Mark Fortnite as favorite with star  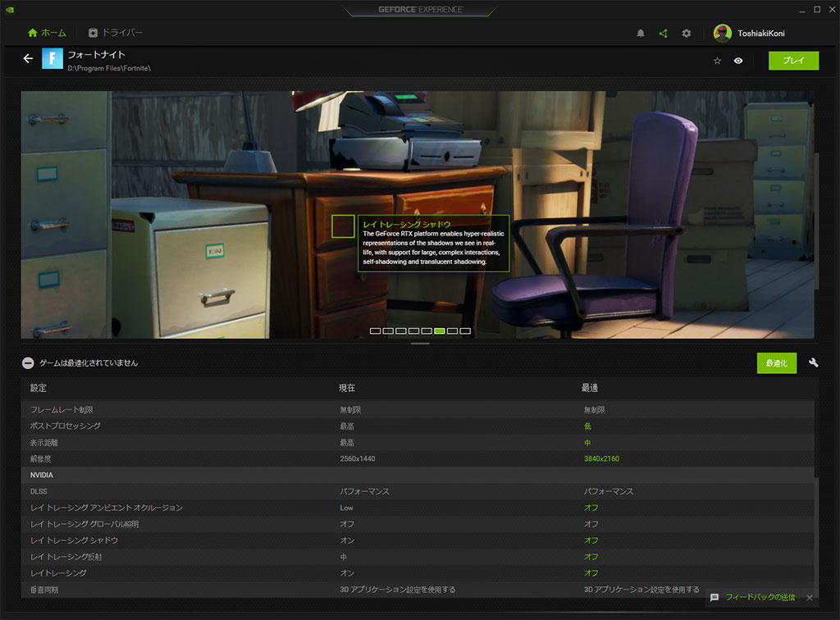(x=717, y=61)
